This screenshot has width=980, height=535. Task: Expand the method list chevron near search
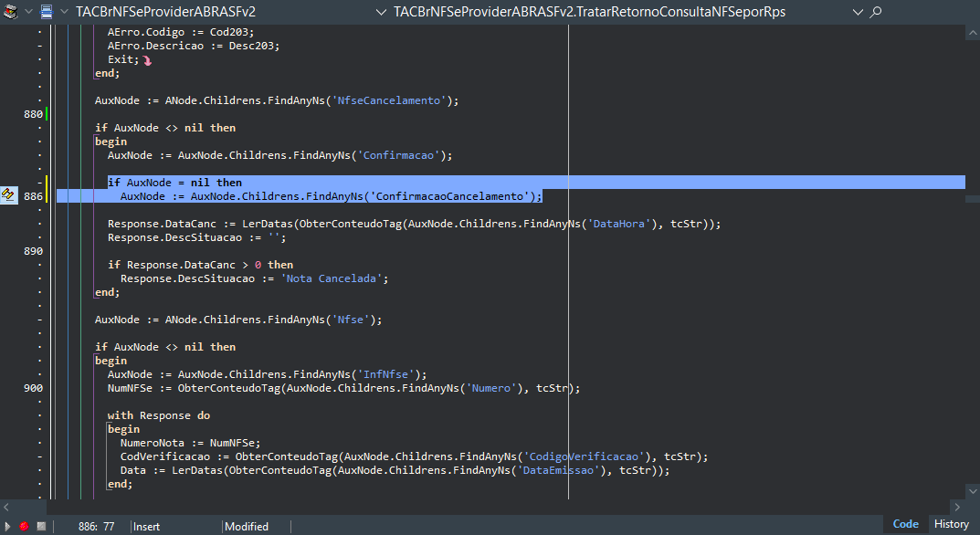pyautogui.click(x=859, y=12)
